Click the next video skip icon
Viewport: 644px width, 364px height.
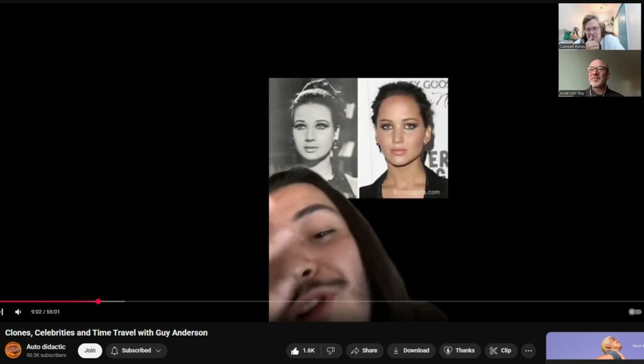point(2,312)
